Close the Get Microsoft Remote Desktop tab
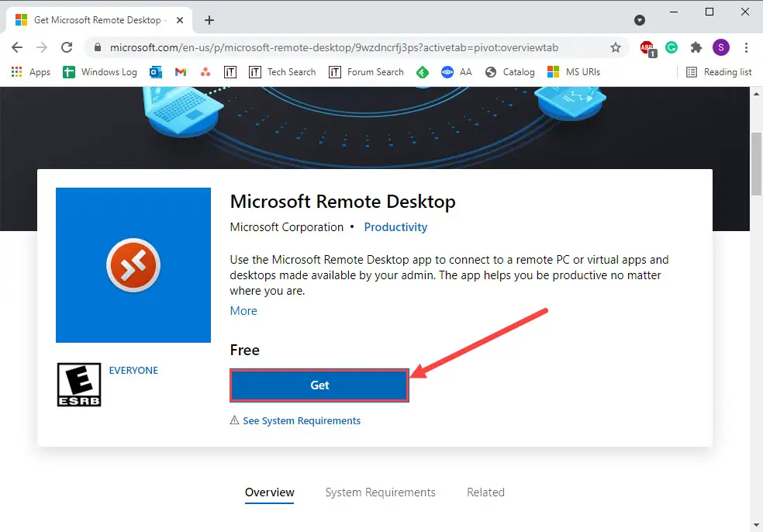This screenshot has height=532, width=763. pyautogui.click(x=180, y=20)
